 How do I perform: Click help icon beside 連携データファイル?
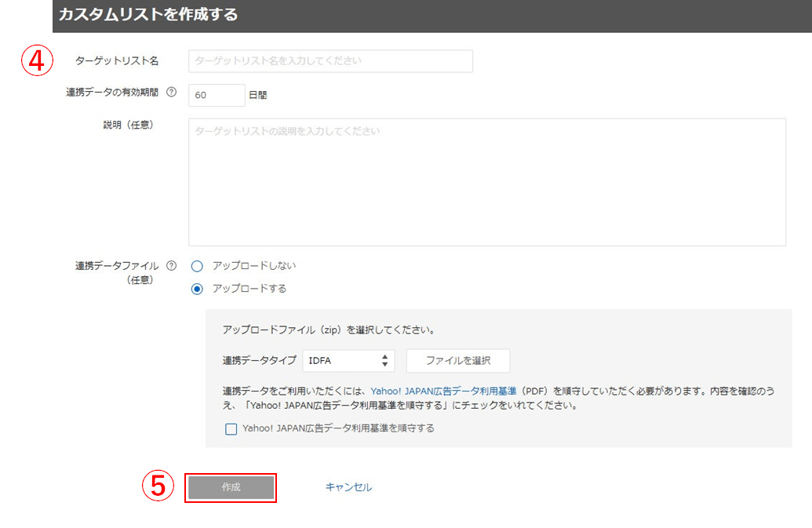(x=172, y=266)
